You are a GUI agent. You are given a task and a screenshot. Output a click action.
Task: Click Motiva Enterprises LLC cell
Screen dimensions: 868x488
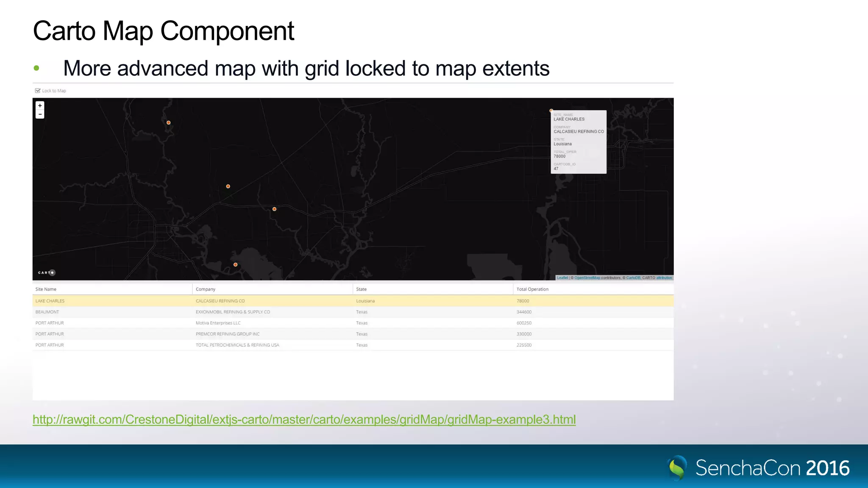pos(218,323)
